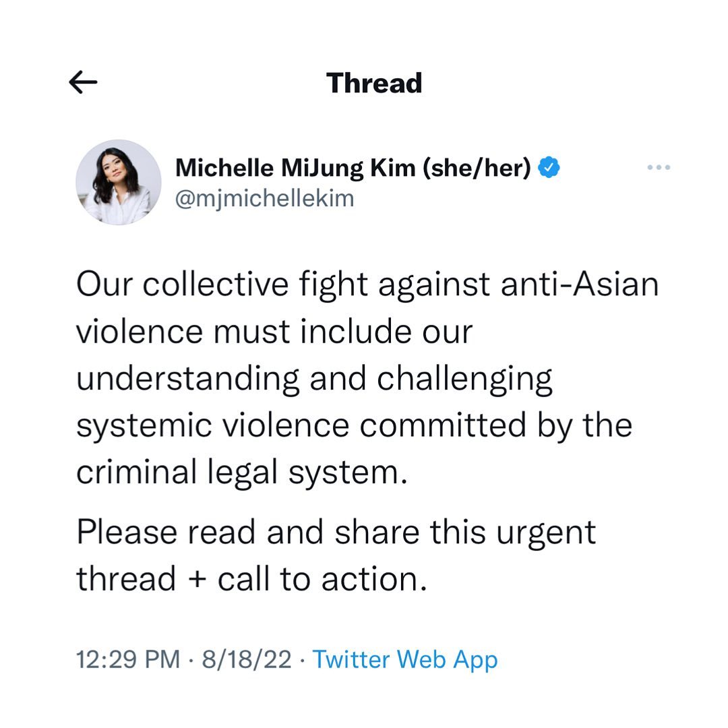The height and width of the screenshot is (728, 728).
Task: Click the phrase "Our collective fight"
Action: [216, 284]
